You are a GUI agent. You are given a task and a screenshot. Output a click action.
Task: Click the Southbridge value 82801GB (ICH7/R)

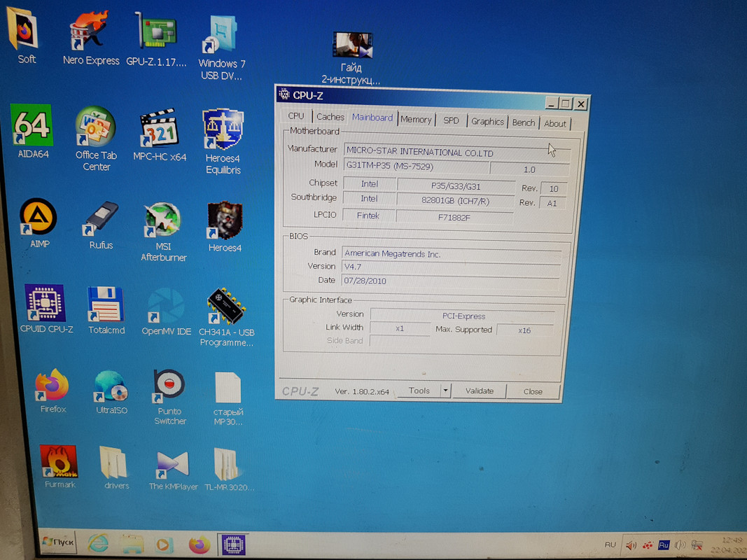pyautogui.click(x=456, y=201)
